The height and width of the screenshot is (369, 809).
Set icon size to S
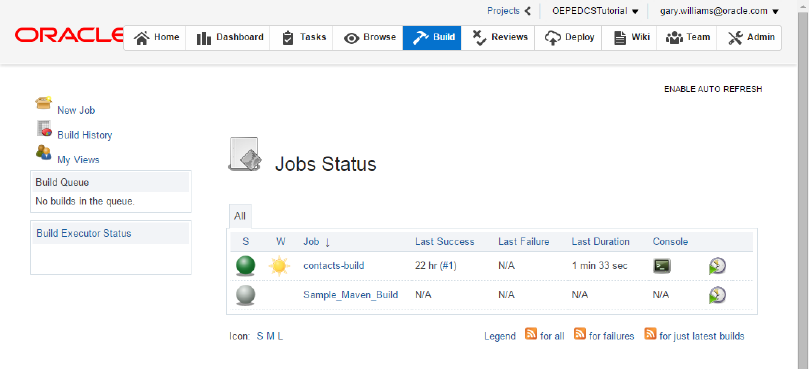260,336
